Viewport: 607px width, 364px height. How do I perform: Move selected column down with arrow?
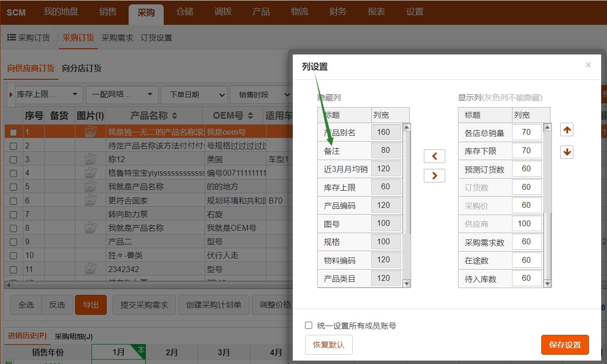(x=567, y=152)
